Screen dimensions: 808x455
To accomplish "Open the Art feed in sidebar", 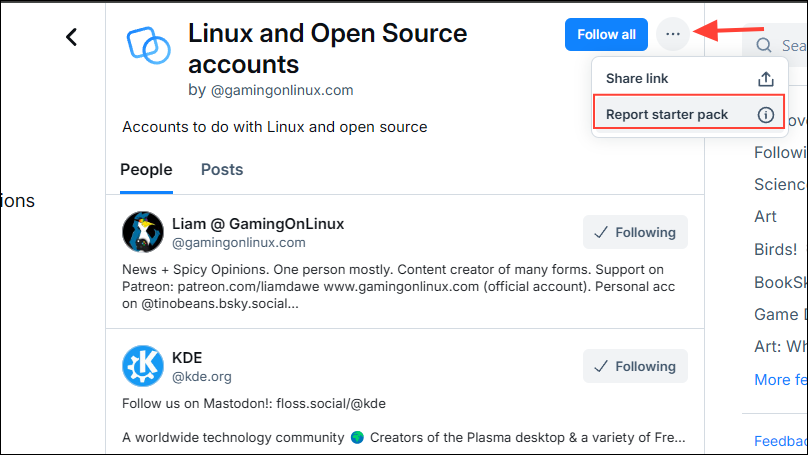I will point(765,216).
